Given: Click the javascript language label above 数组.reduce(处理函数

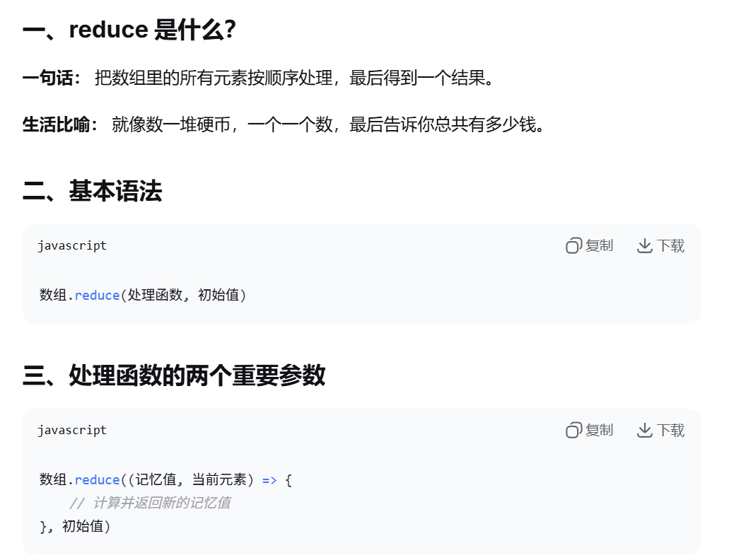Looking at the screenshot, I should coord(72,246).
